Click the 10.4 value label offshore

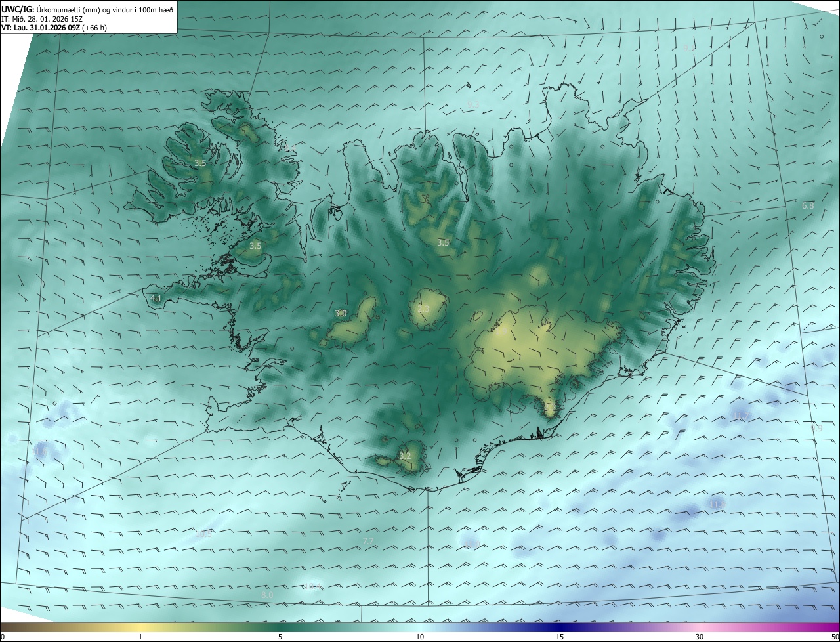click(x=312, y=586)
